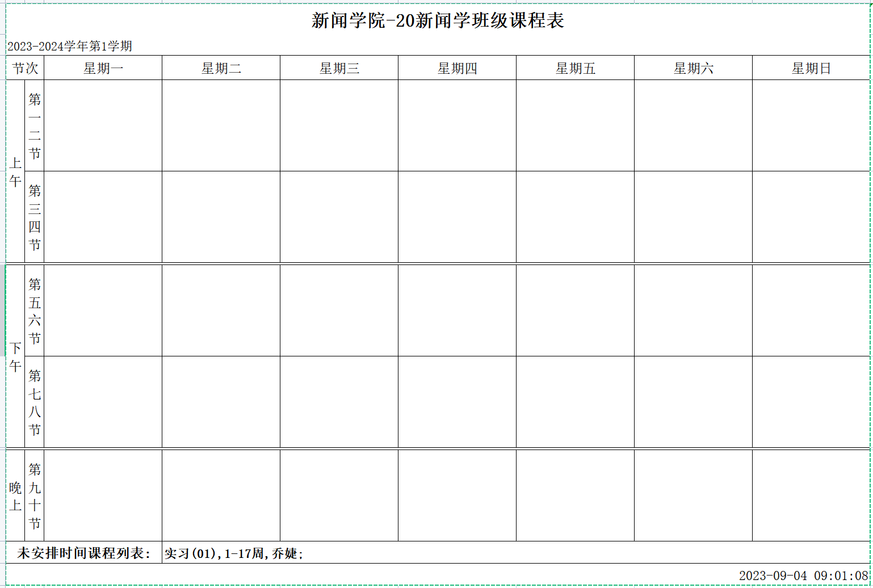Select the 未安排时间课程列表 label cell
This screenshot has width=873, height=588.
click(x=84, y=553)
